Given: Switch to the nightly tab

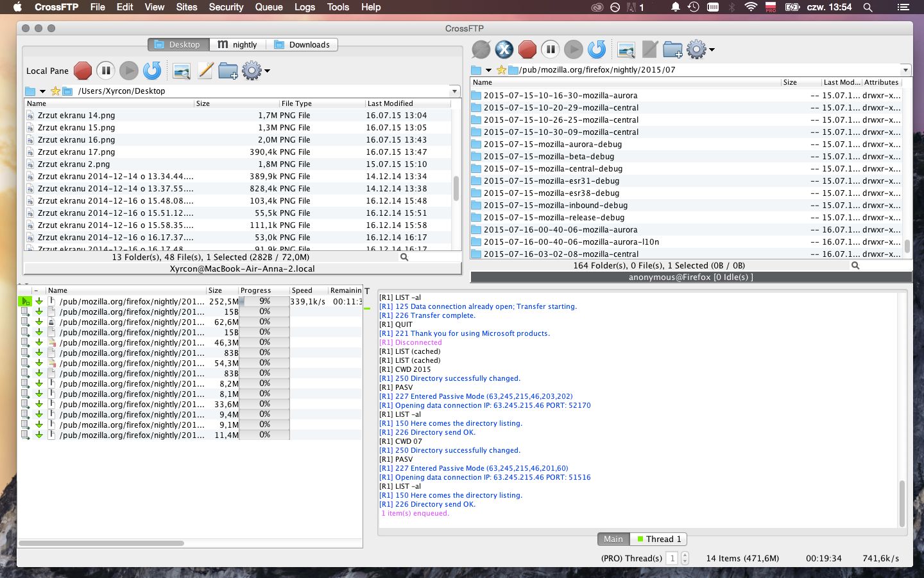Looking at the screenshot, I should click(x=237, y=44).
